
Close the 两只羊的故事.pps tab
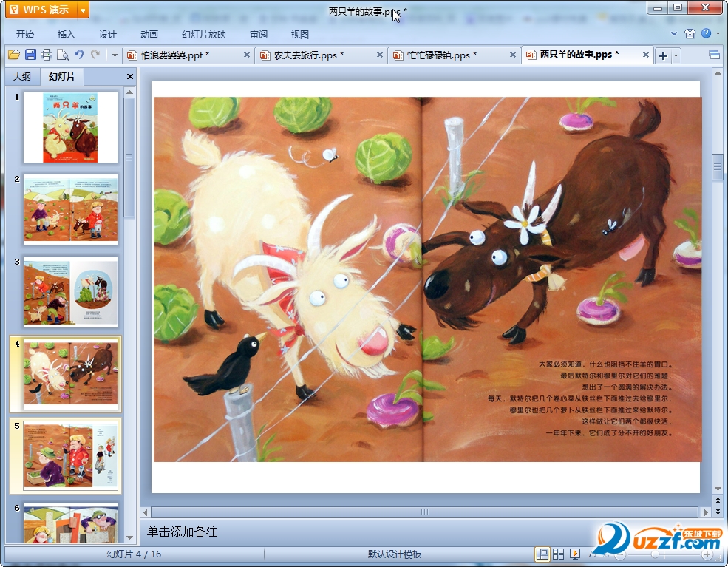(x=645, y=55)
